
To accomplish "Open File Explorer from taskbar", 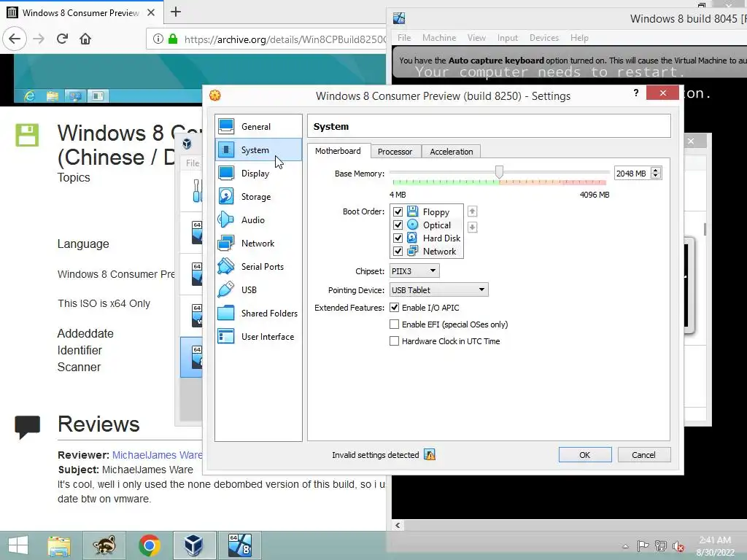I will click(59, 545).
